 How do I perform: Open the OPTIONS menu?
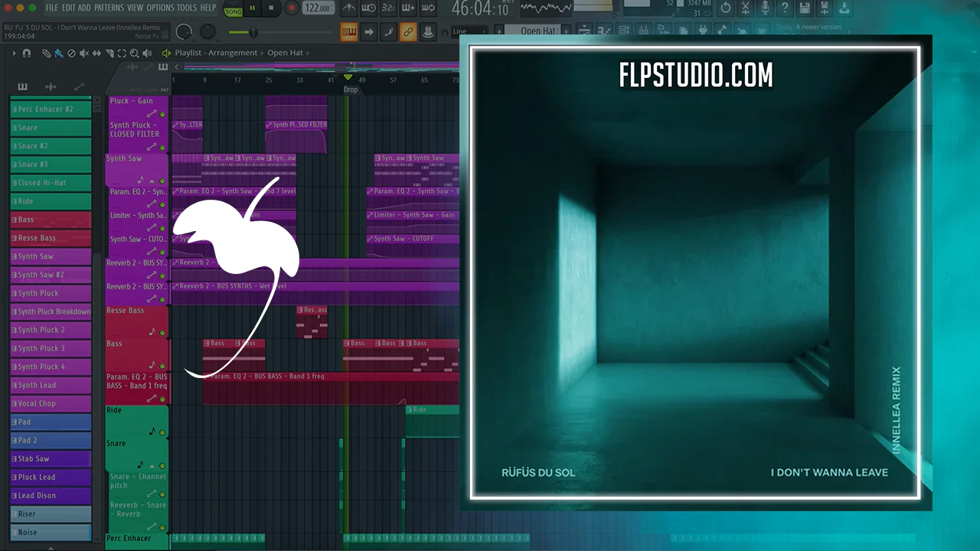pyautogui.click(x=161, y=8)
